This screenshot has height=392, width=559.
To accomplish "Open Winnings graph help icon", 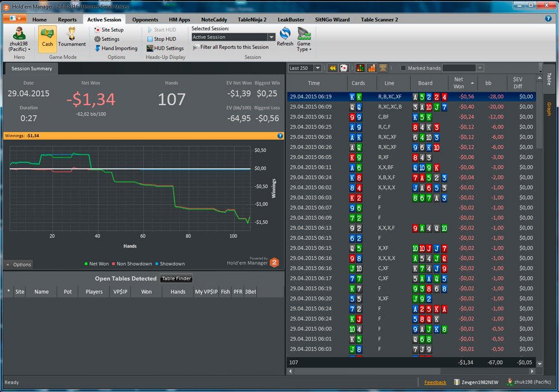I will click(x=280, y=135).
